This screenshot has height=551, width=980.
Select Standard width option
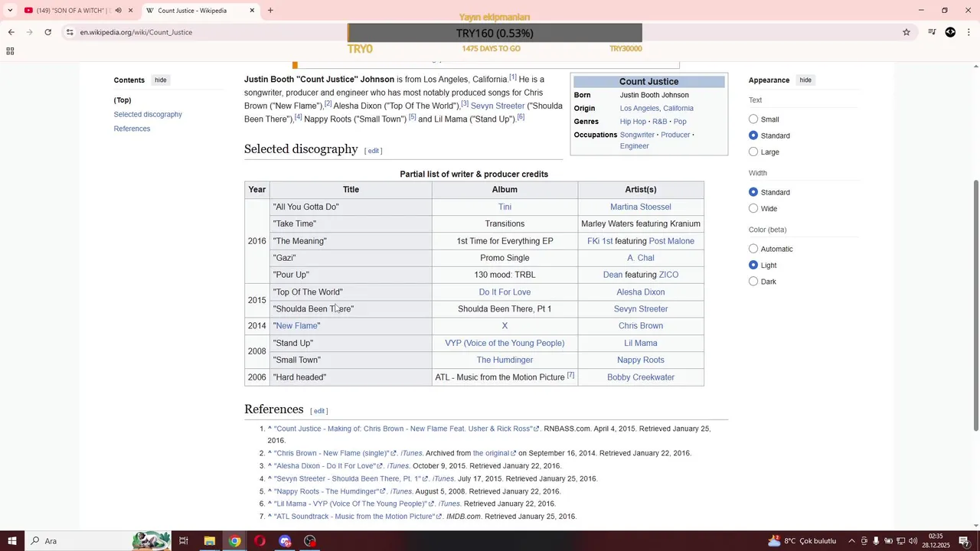(753, 192)
